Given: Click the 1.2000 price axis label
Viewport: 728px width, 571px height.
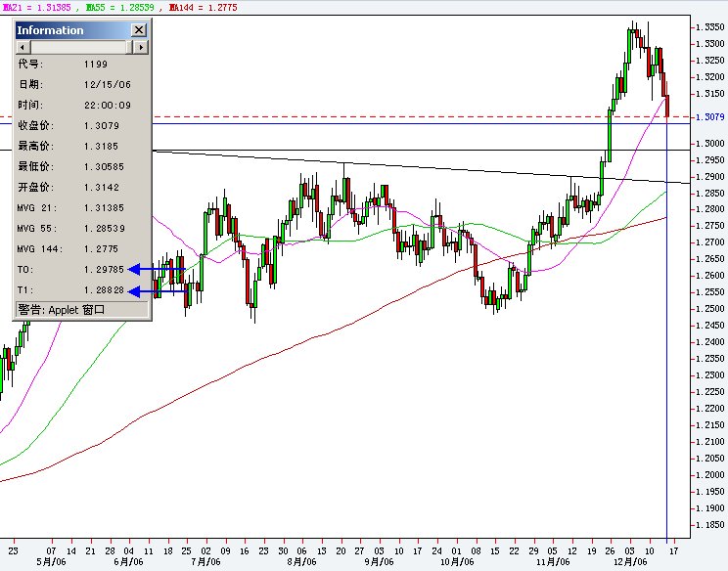Looking at the screenshot, I should pyautogui.click(x=709, y=475).
